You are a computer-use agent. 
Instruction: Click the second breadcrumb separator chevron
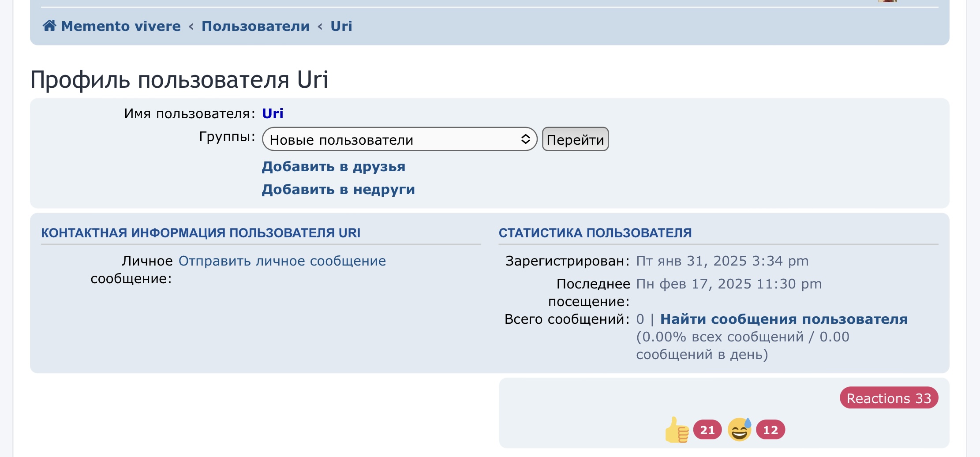tap(320, 26)
